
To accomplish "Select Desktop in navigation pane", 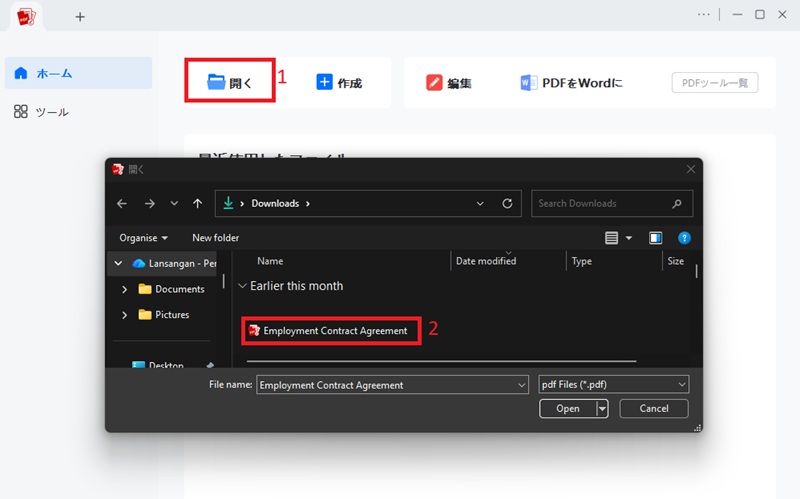I will (158, 364).
